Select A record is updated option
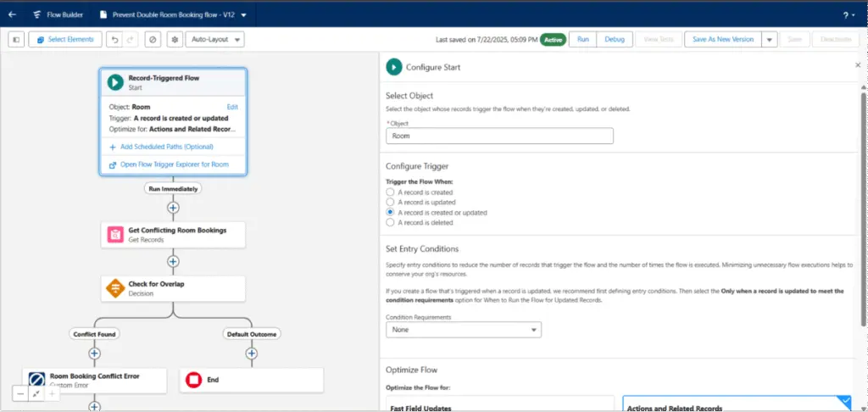Screen dimensions: 868x412 point(390,202)
